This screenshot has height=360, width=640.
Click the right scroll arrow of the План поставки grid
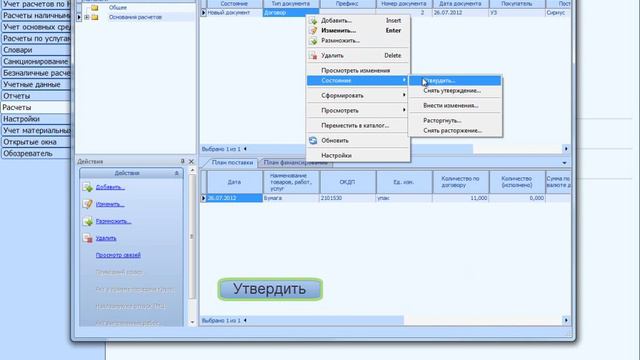coord(566,320)
